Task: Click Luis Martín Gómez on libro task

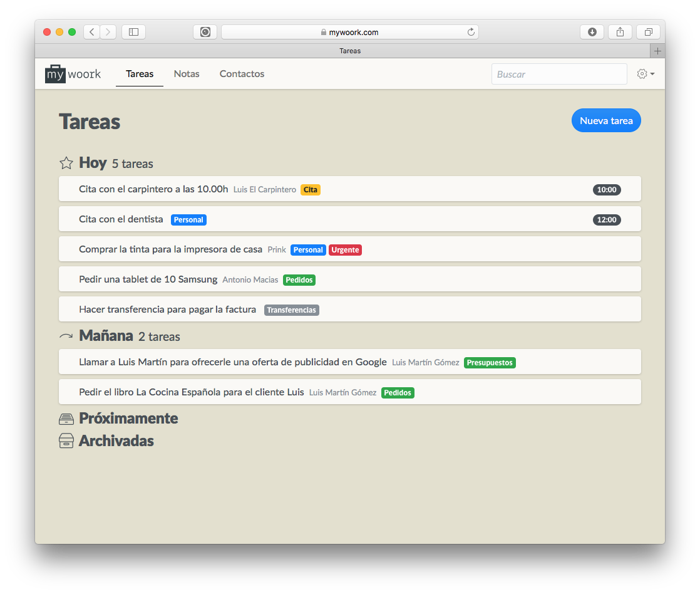Action: point(343,392)
